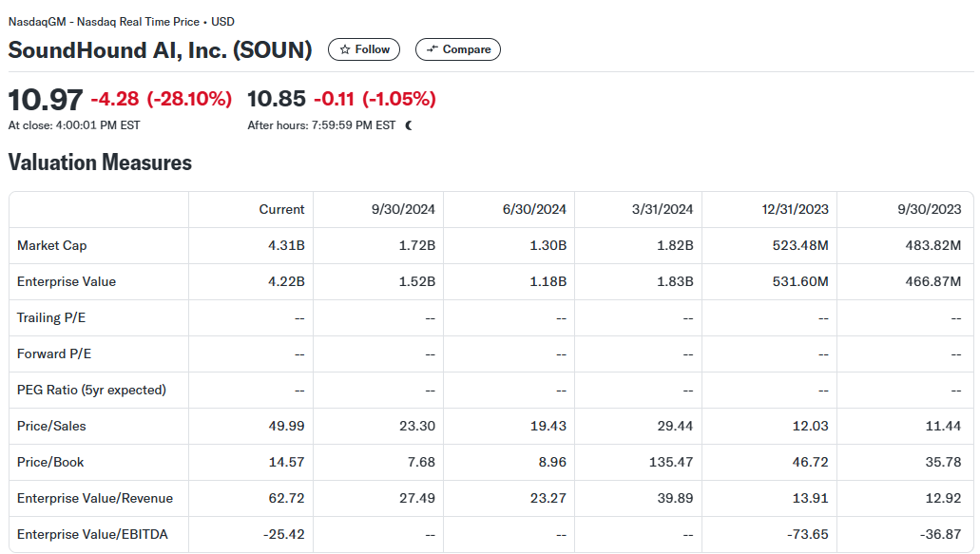Click current Market Cap value 4.31B
The width and height of the screenshot is (980, 554).
coord(286,245)
